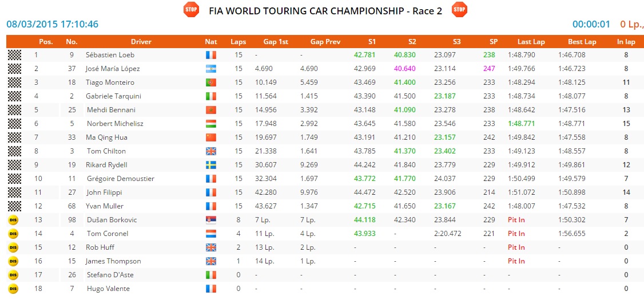Click the Gap 1st column header
The width and height of the screenshot is (644, 299).
[275, 42]
